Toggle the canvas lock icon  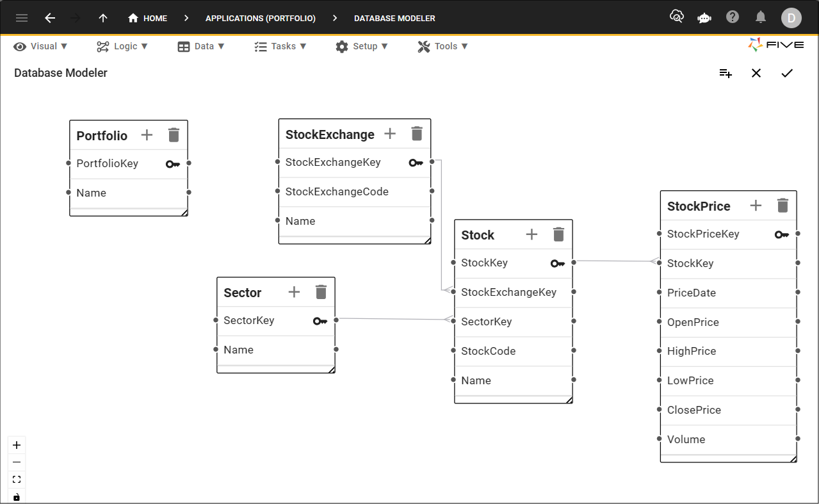coord(17,497)
